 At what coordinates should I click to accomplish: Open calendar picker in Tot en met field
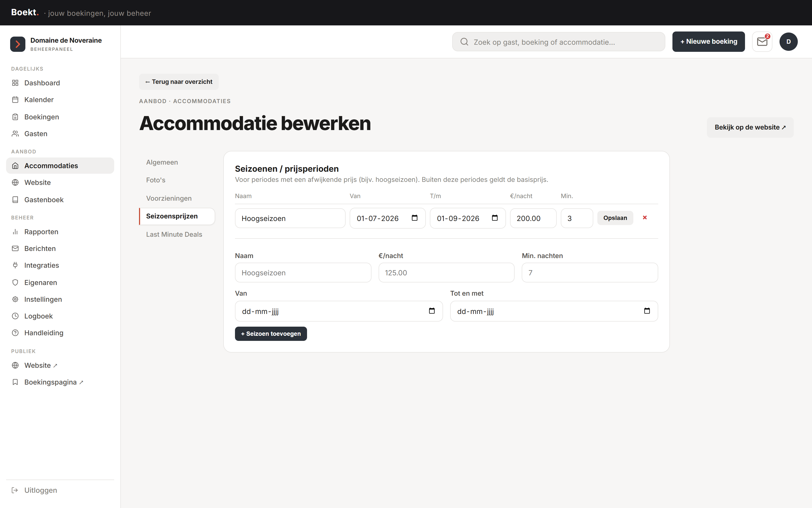coord(647,311)
